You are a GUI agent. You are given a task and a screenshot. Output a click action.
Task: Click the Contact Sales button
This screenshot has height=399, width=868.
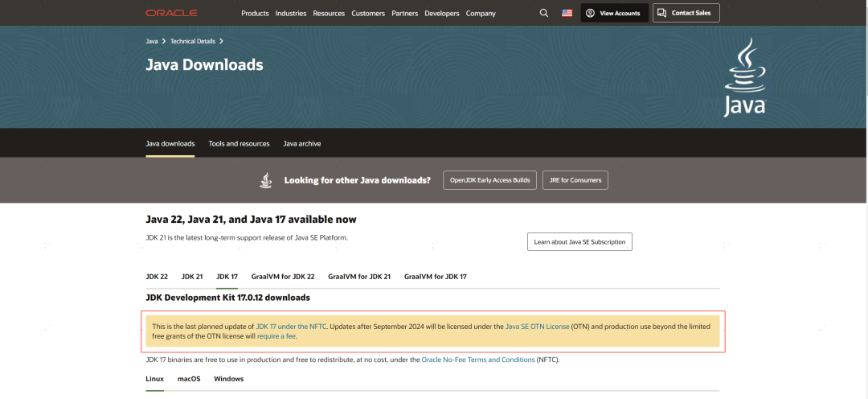pyautogui.click(x=686, y=13)
